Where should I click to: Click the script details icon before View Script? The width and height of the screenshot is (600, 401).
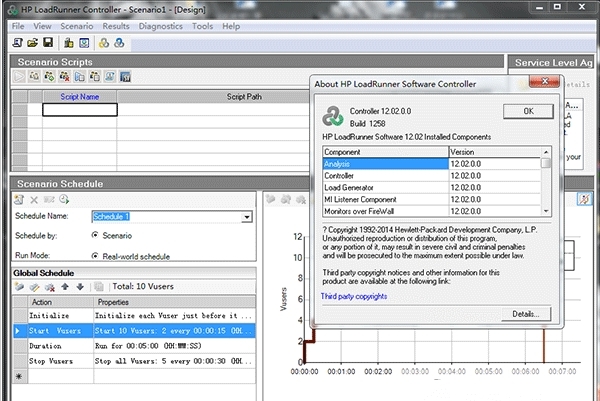point(95,77)
